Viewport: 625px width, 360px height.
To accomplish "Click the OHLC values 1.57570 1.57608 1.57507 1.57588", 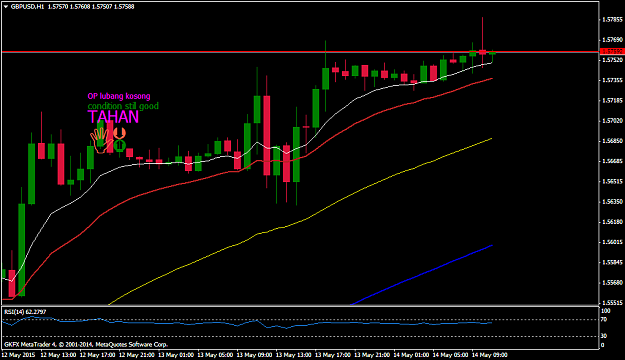I will coord(91,7).
